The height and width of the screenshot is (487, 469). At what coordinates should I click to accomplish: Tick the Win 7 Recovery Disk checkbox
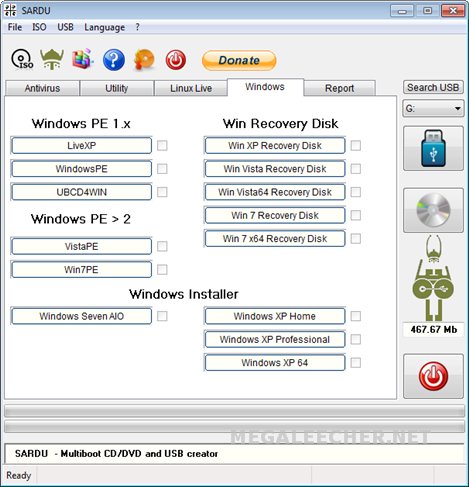(x=356, y=215)
